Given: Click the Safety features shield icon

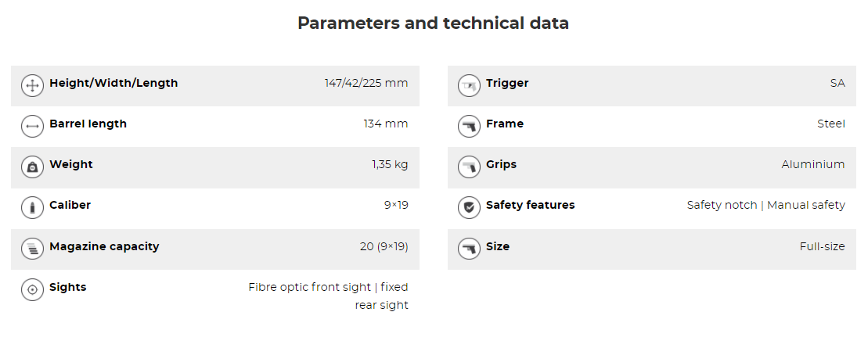Looking at the screenshot, I should (469, 208).
